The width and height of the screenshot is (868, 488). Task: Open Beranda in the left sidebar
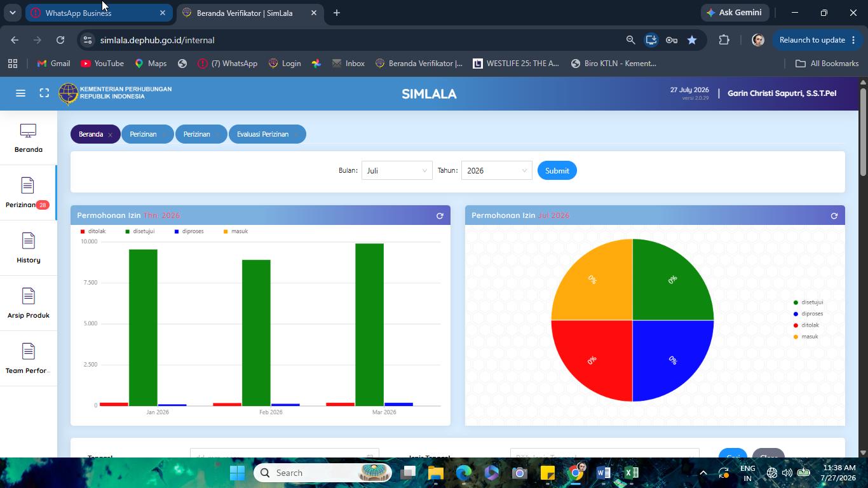(28, 138)
